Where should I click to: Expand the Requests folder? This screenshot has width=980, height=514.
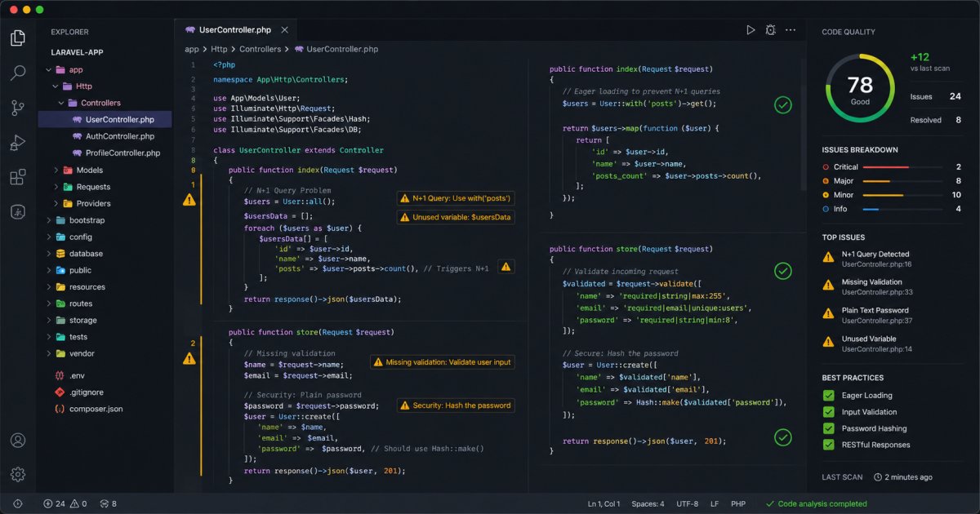[x=56, y=187]
